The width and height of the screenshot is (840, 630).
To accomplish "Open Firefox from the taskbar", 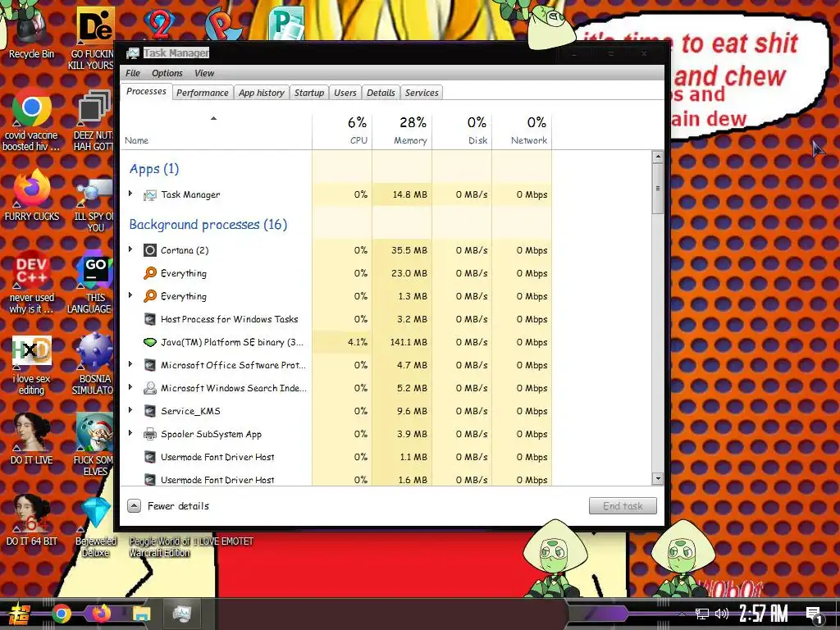I will [101, 614].
